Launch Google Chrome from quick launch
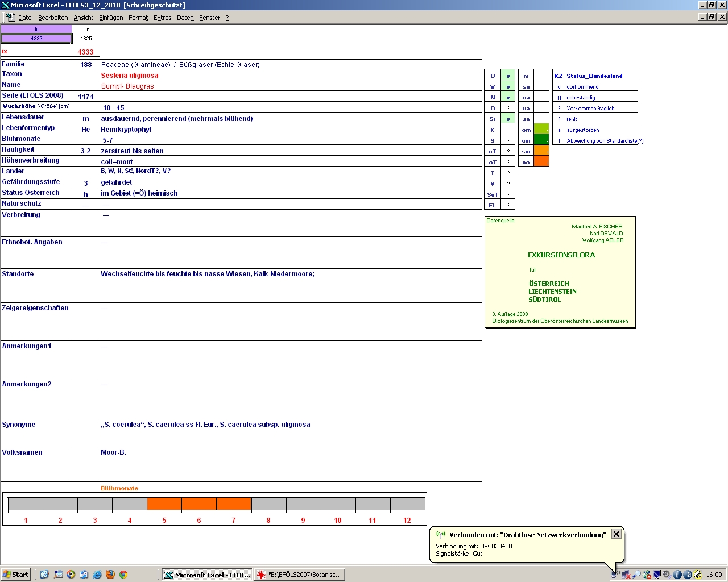This screenshot has width=728, height=582. click(x=123, y=575)
